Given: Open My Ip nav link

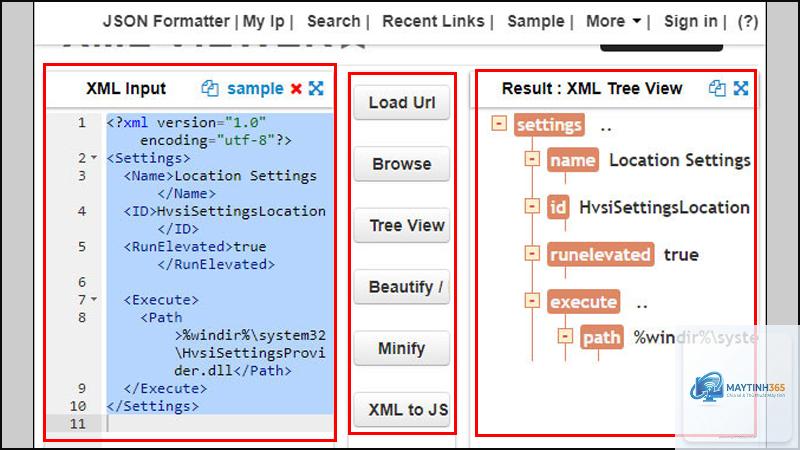Looking at the screenshot, I should point(263,21).
